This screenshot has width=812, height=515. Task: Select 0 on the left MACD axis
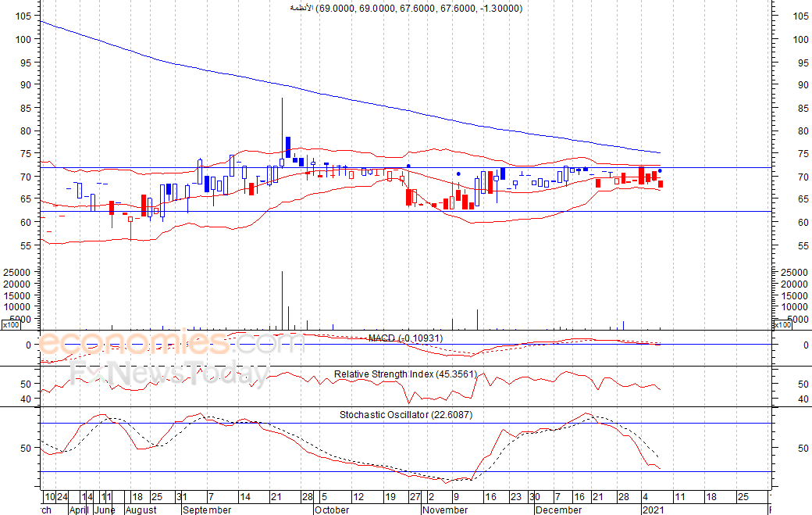tap(28, 345)
